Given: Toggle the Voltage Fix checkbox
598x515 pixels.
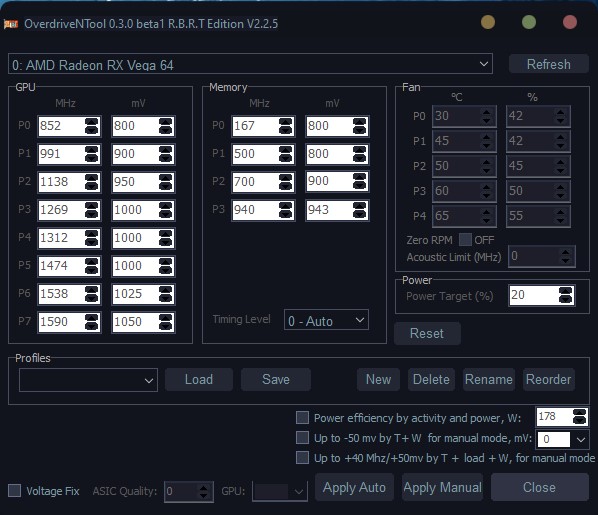Looking at the screenshot, I should (14, 491).
